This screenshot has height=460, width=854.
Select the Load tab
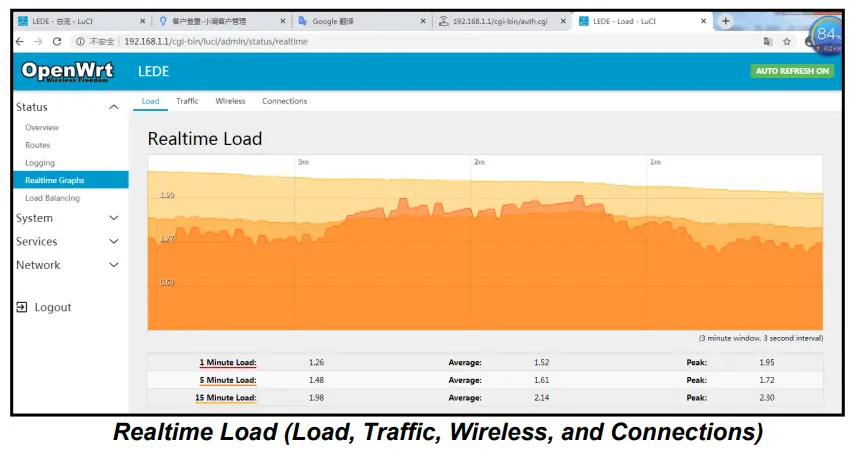click(150, 101)
